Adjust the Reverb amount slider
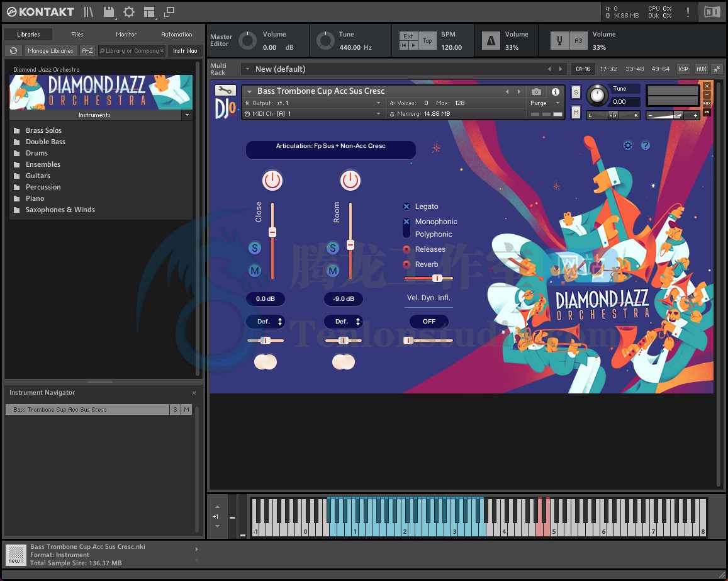This screenshot has height=581, width=728. tap(437, 278)
